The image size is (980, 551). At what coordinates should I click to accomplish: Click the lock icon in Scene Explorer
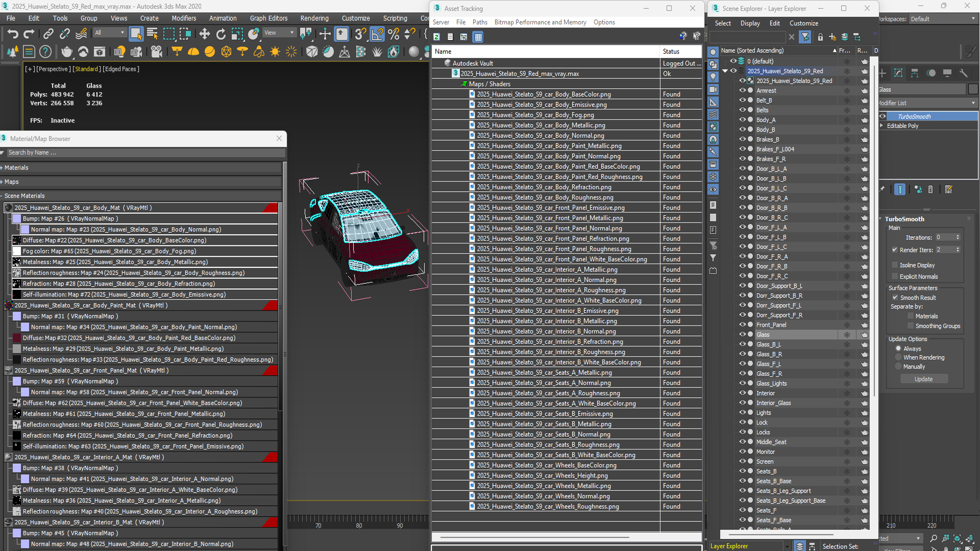[820, 37]
